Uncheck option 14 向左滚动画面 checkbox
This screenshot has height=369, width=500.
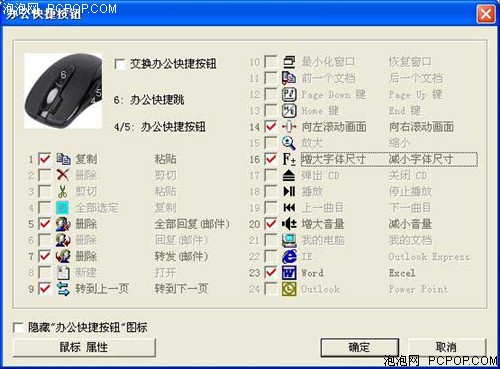point(270,127)
